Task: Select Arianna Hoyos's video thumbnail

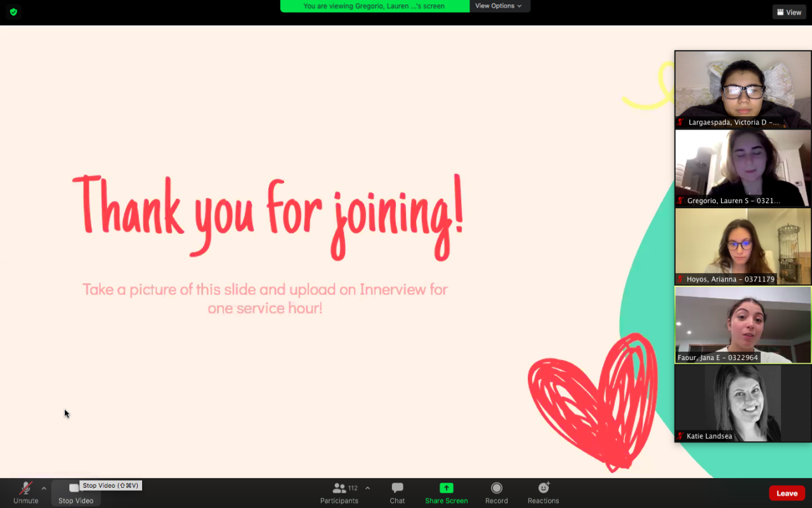Action: (743, 246)
